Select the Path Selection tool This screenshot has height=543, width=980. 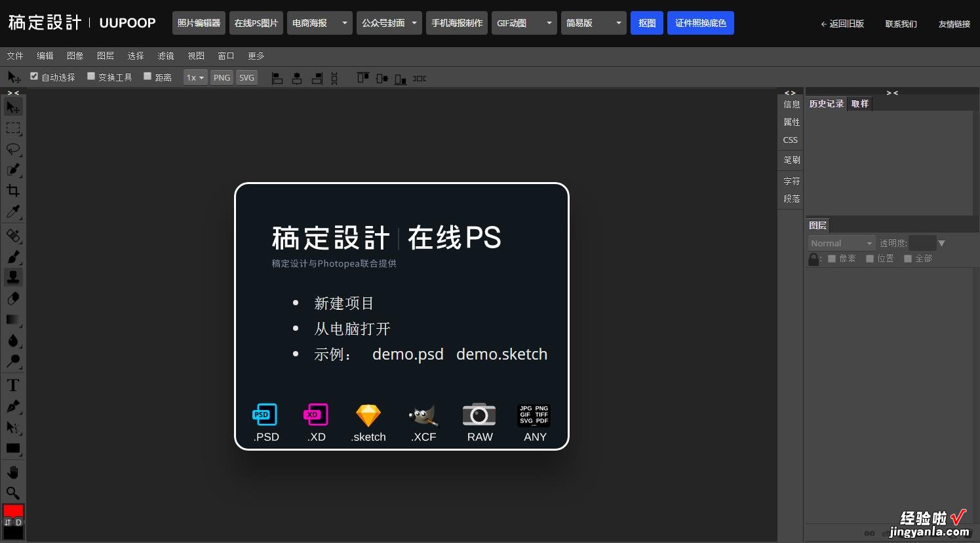pos(13,427)
